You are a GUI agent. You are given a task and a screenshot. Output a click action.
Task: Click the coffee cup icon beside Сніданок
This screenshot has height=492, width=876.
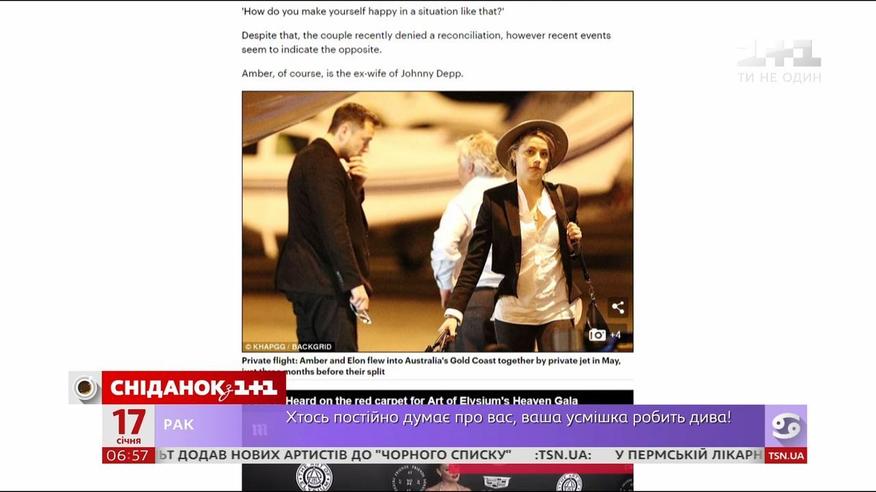pos(85,388)
